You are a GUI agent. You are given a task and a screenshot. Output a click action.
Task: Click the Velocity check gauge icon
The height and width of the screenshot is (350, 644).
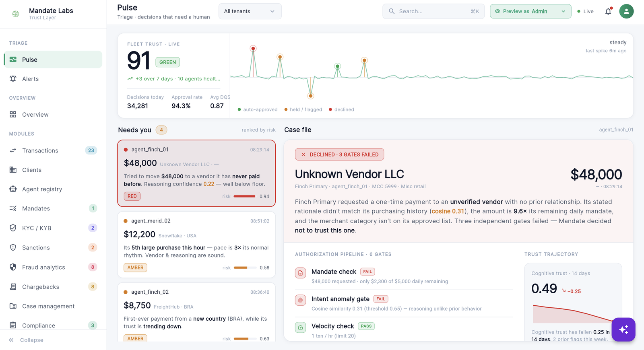click(301, 327)
